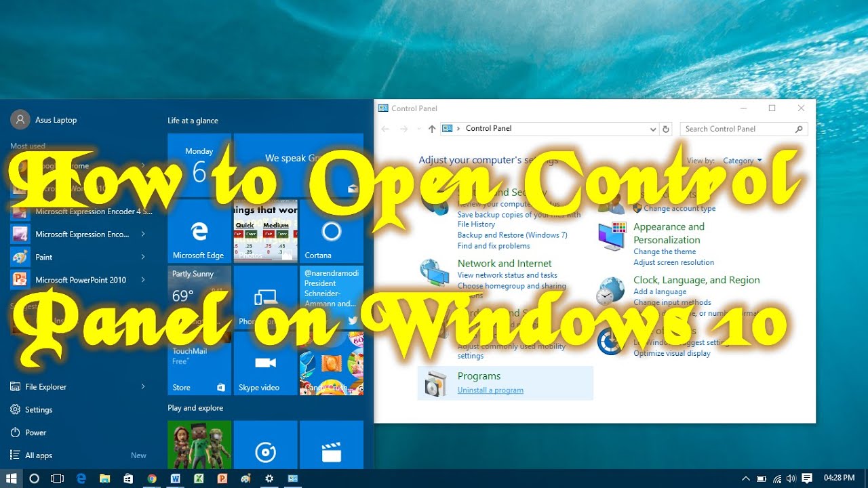
Task: Click the Find and fix problems link
Action: (x=494, y=246)
